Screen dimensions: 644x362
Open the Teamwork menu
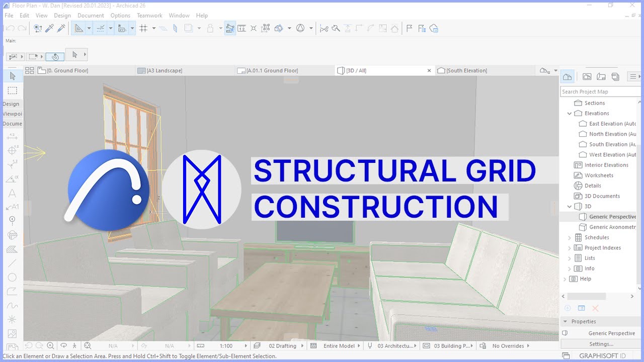(x=149, y=16)
